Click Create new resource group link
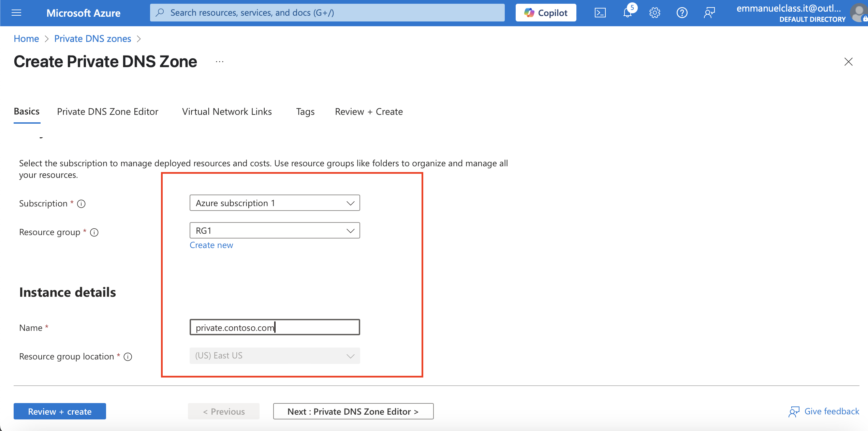868x431 pixels. pos(211,245)
